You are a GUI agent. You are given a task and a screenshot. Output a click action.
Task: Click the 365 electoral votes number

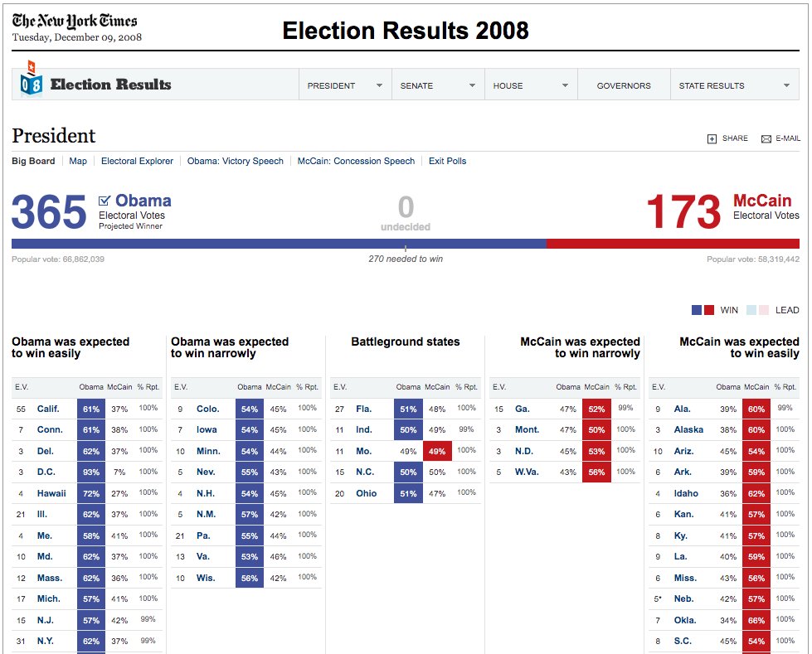tap(49, 211)
